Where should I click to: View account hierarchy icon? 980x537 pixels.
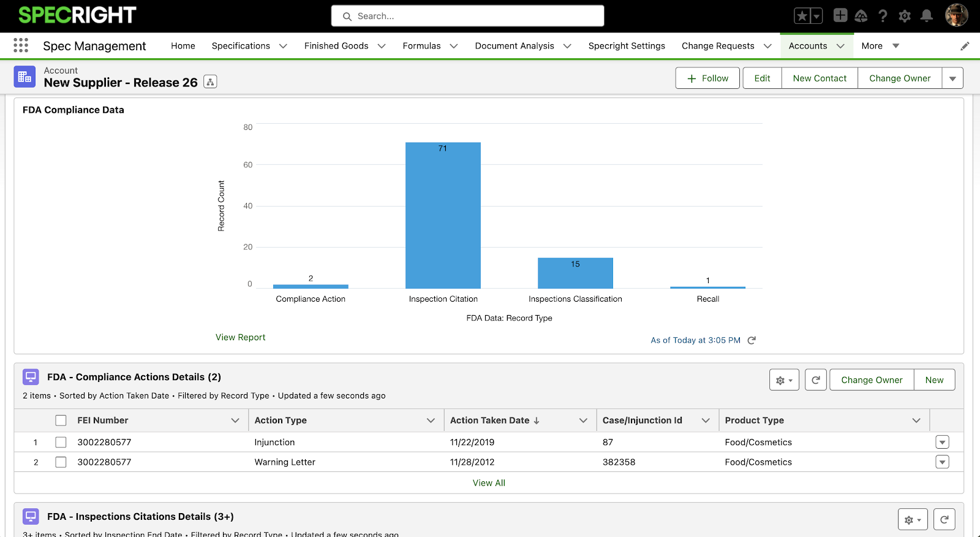point(210,82)
